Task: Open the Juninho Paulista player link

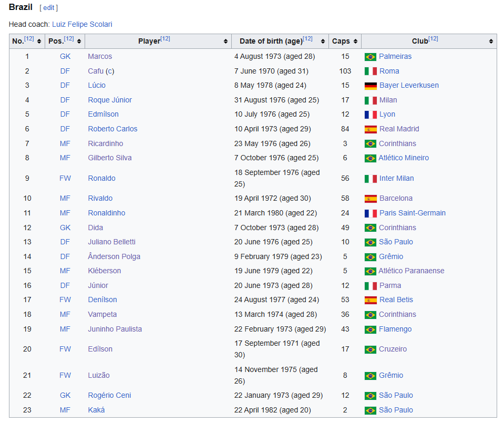Action: [x=115, y=329]
